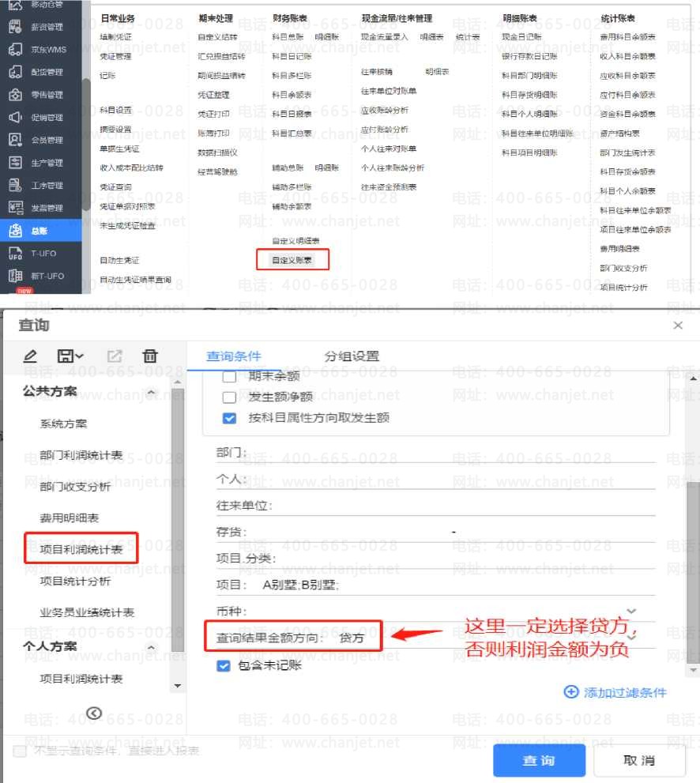700x783 pixels.
Task: Open 自定义账表 in 财务账表 menu
Action: click(292, 259)
